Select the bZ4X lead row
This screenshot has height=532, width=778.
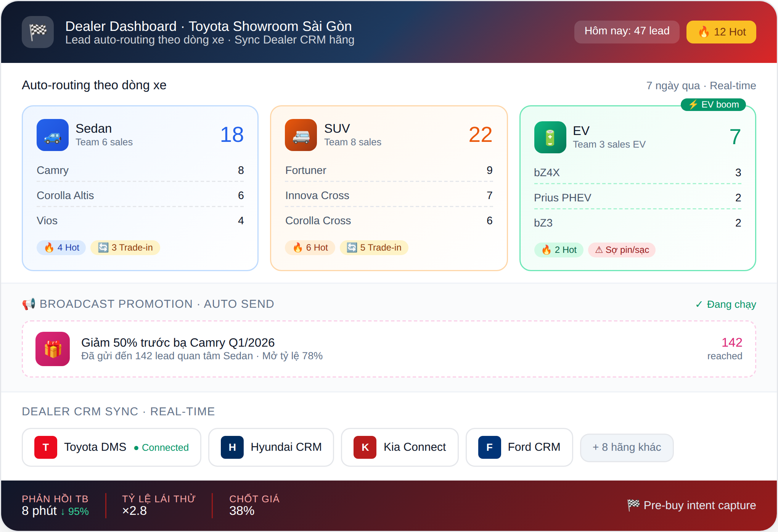tap(638, 172)
